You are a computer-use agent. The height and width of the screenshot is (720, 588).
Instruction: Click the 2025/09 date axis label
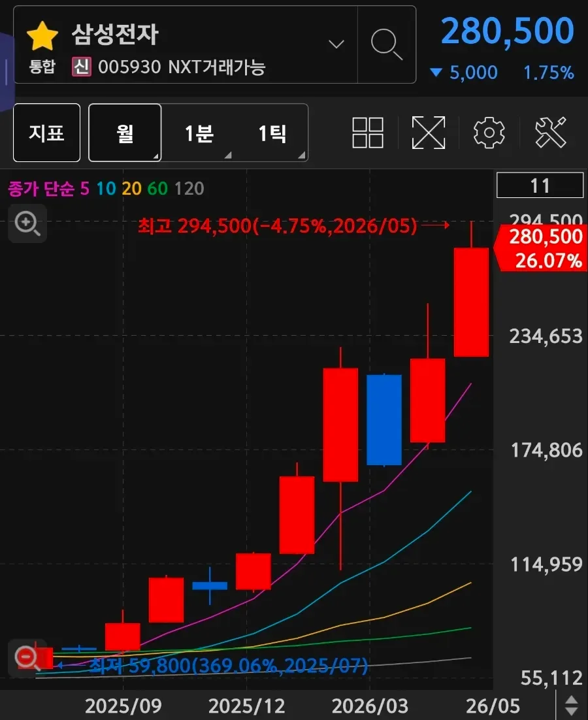pyautogui.click(x=123, y=706)
